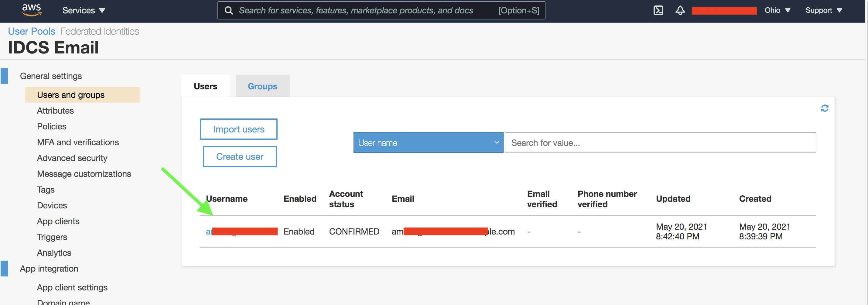
Task: Switch to the Groups tab
Action: tap(262, 86)
